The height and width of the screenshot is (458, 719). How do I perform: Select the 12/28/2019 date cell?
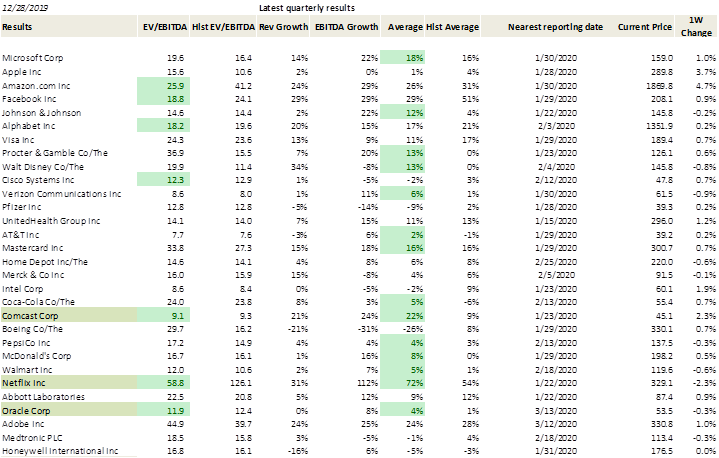(25, 8)
